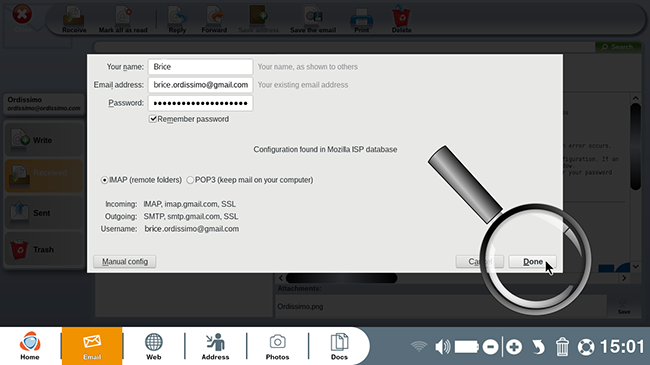Viewport: 650px width, 365px height.
Task: Click the 15:01 clock
Action: 622,346
